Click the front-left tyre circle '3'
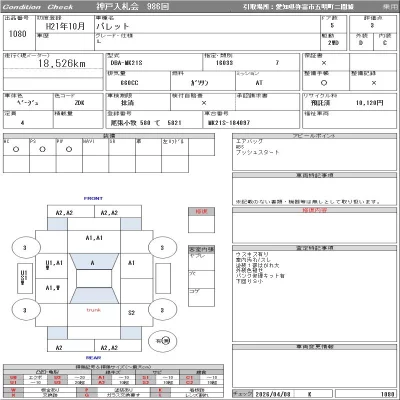 click(26, 248)
